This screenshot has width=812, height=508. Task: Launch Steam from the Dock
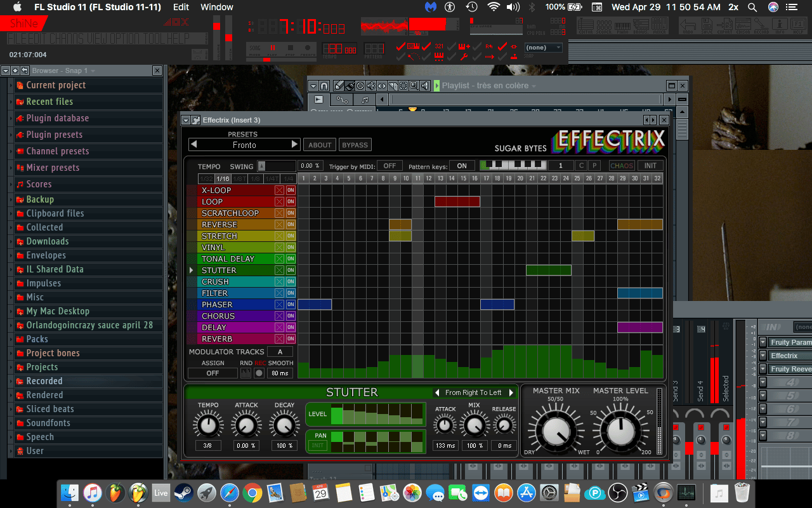183,492
